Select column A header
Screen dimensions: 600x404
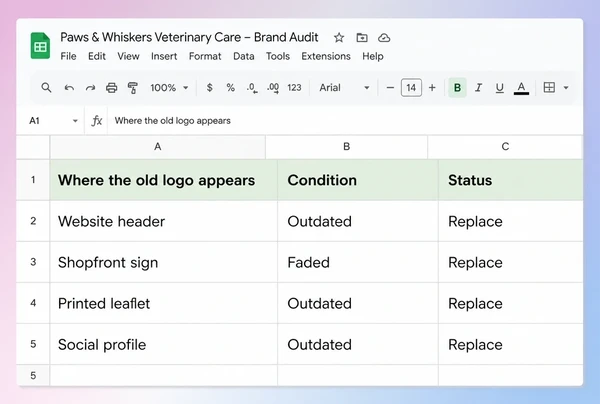(x=157, y=147)
